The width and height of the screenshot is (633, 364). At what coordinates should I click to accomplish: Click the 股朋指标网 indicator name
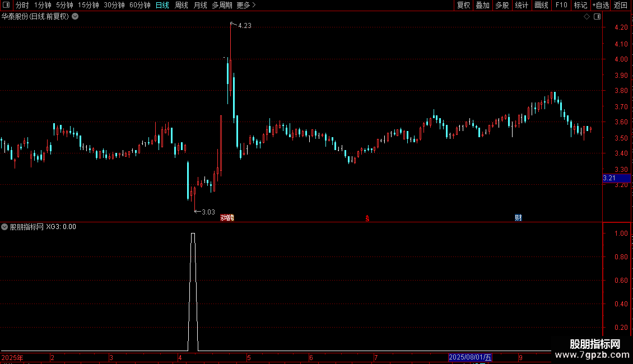(x=27, y=227)
